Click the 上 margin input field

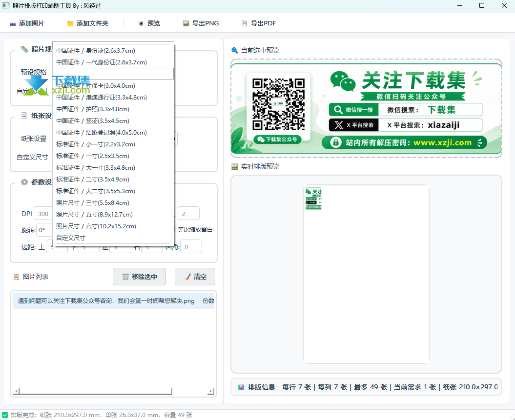point(57,247)
